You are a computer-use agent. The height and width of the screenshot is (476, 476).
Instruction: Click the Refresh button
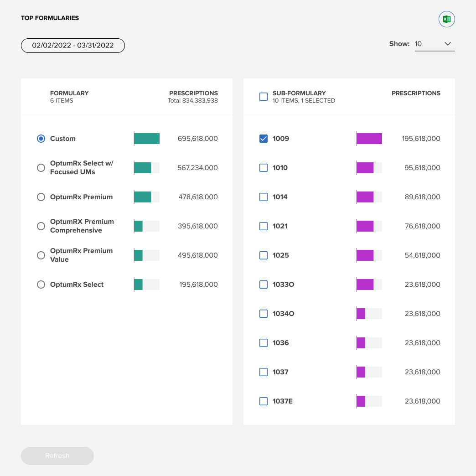click(x=57, y=455)
